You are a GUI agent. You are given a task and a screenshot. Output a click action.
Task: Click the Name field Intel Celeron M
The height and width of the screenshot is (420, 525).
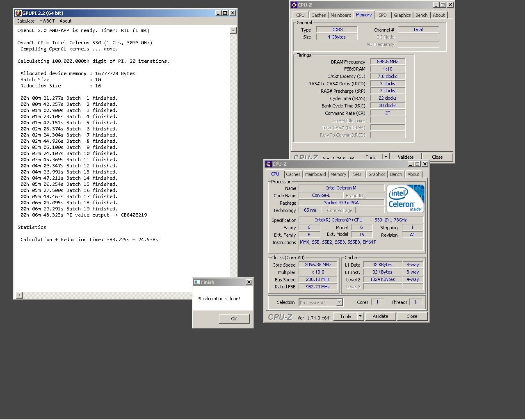(341, 188)
